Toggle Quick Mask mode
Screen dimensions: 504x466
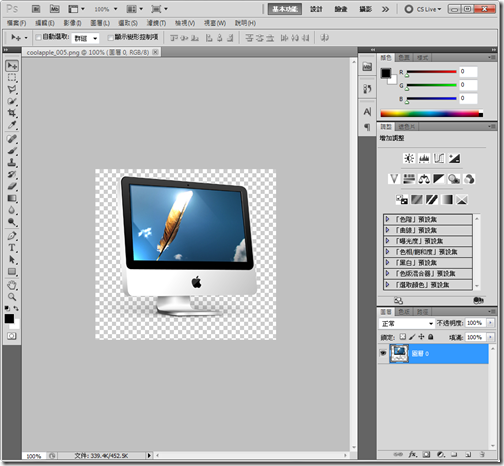click(12, 336)
